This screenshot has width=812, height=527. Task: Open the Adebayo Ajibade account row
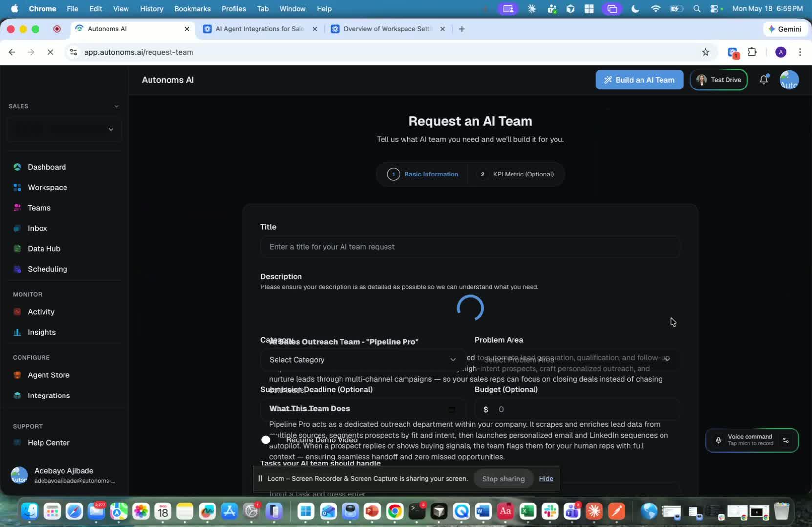click(x=64, y=475)
